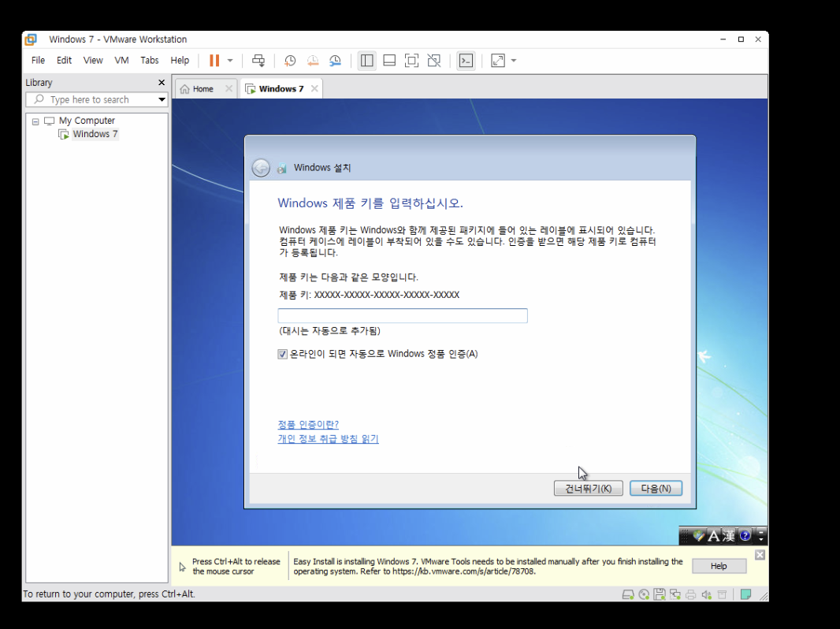Viewport: 840px width, 629px height.
Task: Open the power options dropdown arrow
Action: click(x=230, y=61)
